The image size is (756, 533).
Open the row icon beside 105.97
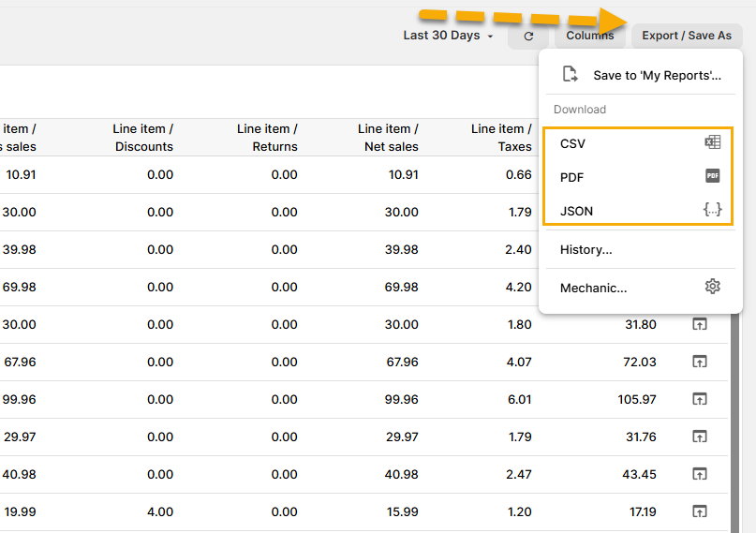699,399
